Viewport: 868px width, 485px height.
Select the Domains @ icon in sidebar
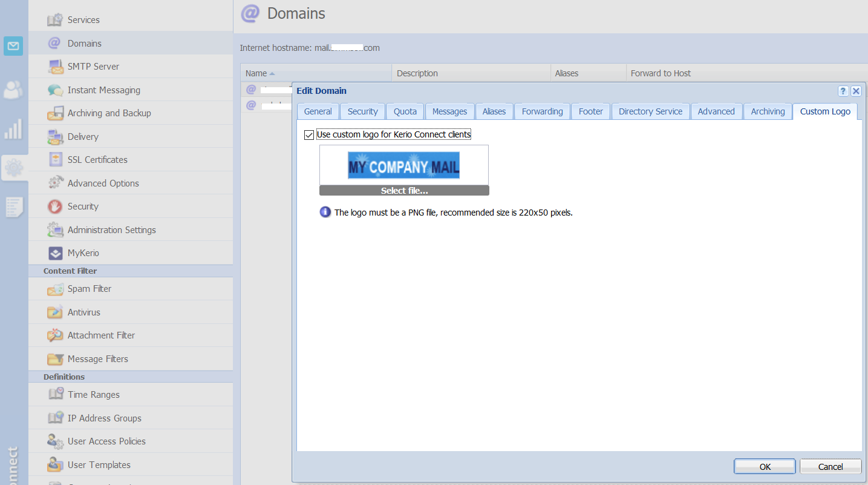55,43
